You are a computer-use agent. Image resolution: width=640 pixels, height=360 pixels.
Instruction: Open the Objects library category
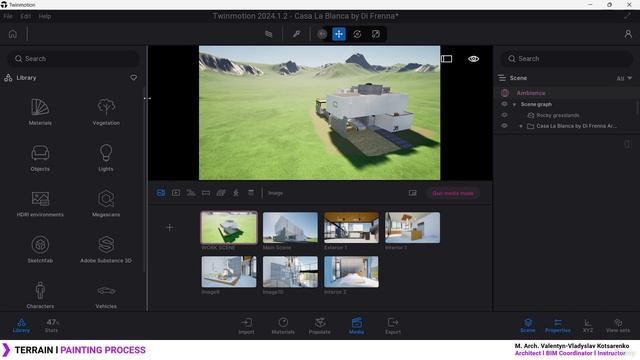coord(40,158)
